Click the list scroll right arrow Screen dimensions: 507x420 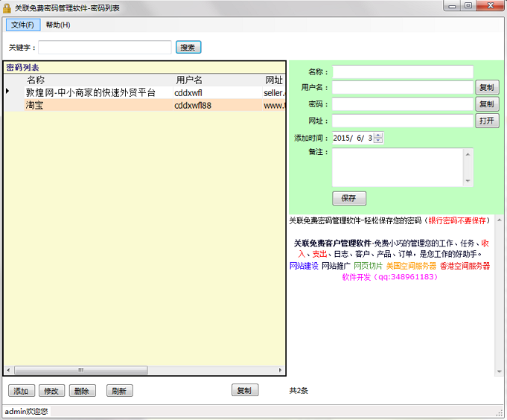tap(281, 370)
